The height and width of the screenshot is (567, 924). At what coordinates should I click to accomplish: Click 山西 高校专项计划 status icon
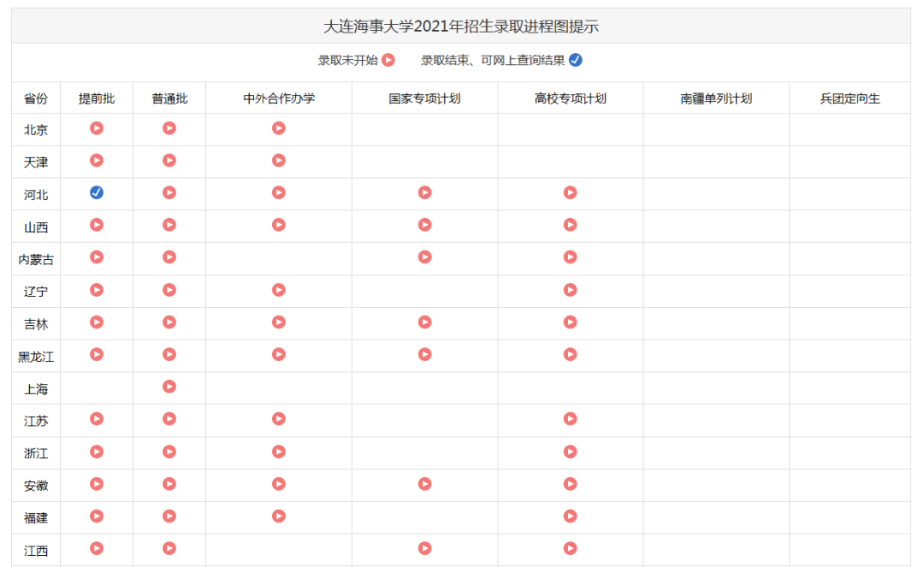pyautogui.click(x=570, y=225)
